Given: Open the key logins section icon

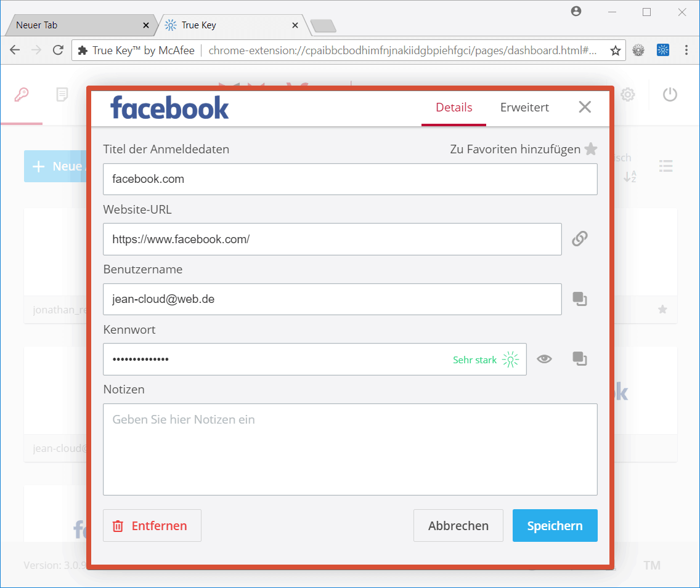Looking at the screenshot, I should pos(22,95).
